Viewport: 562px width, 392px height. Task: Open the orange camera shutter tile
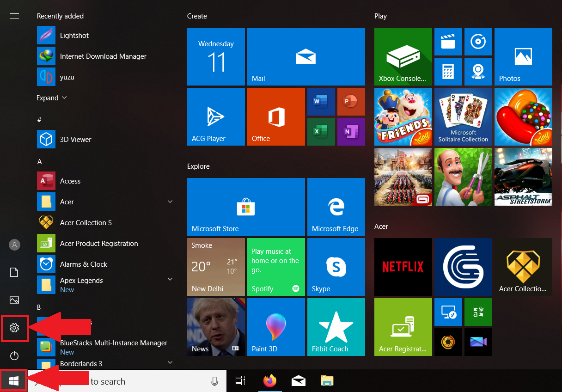click(x=448, y=342)
